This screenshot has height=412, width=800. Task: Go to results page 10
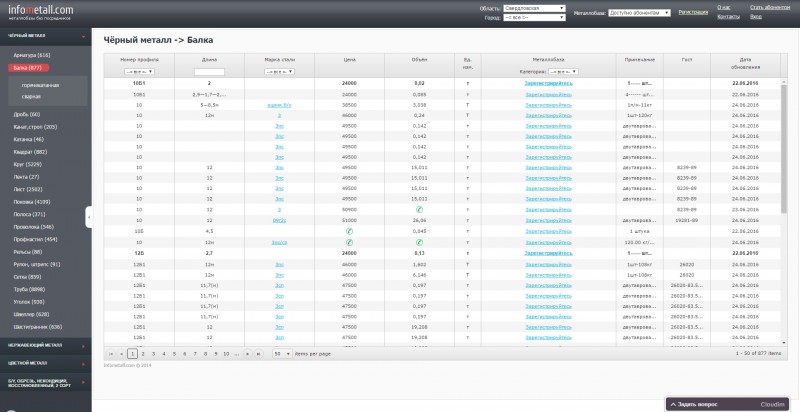(x=226, y=353)
